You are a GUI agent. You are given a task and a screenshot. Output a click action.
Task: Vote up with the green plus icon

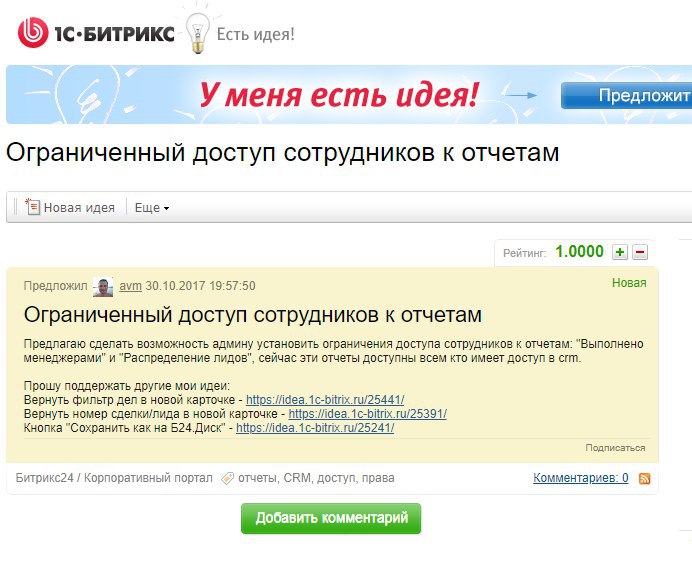[620, 252]
